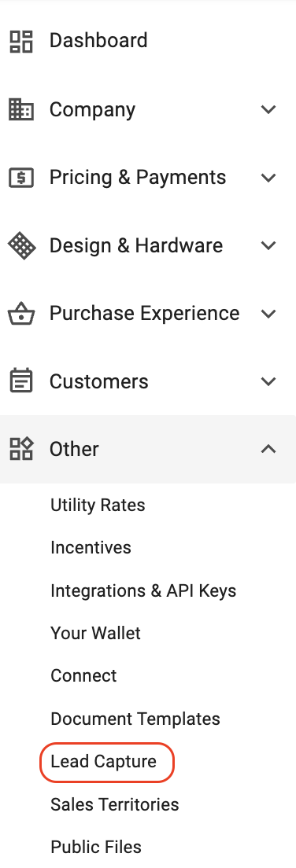The height and width of the screenshot is (868, 296).
Task: Click the Purchase Experience basket icon
Action: coord(21,314)
